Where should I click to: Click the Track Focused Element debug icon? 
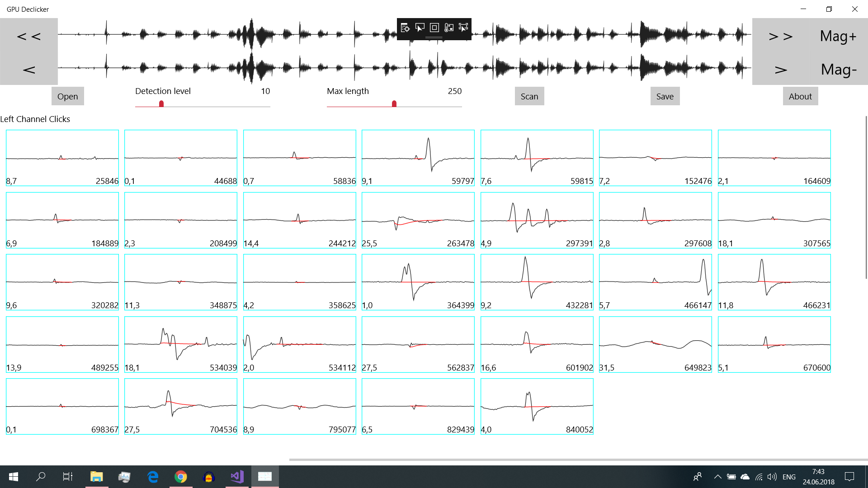point(463,28)
